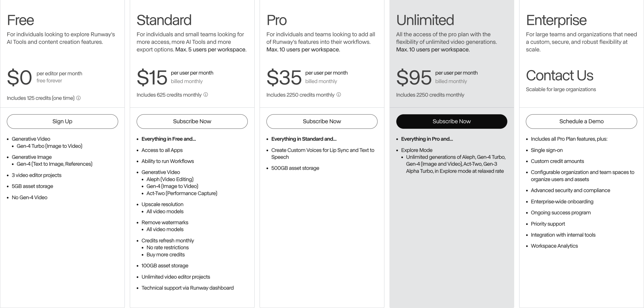Screen dimensions: 644x308
Task: Subscribe to the $35 Pro plan
Action: click(322, 121)
